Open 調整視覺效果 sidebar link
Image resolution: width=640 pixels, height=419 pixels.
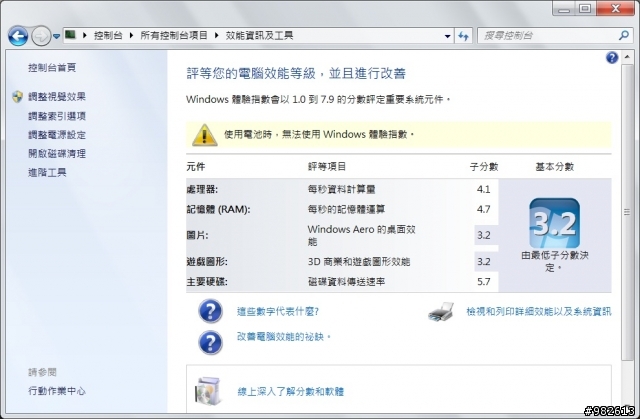(57, 97)
